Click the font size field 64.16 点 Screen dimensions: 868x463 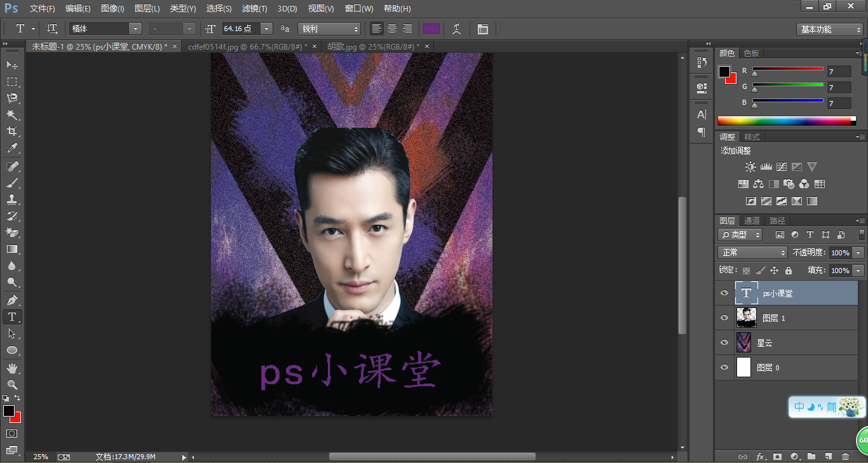240,29
